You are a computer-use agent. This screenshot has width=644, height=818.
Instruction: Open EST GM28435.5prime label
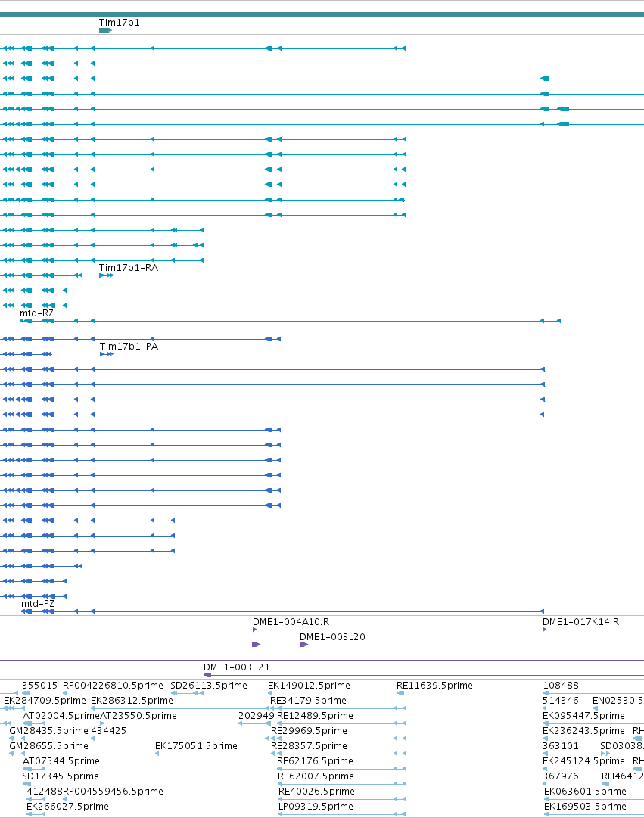[48, 731]
